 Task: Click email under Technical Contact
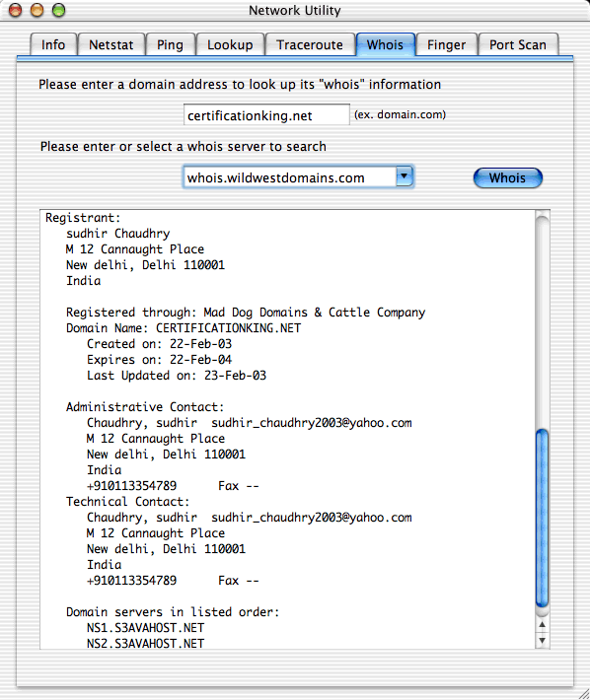tap(312, 518)
